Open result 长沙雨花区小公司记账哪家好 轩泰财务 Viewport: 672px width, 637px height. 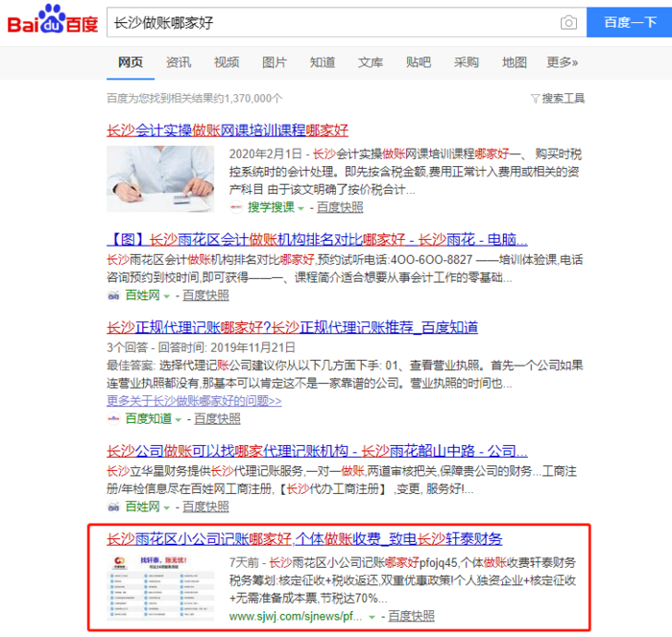304,539
